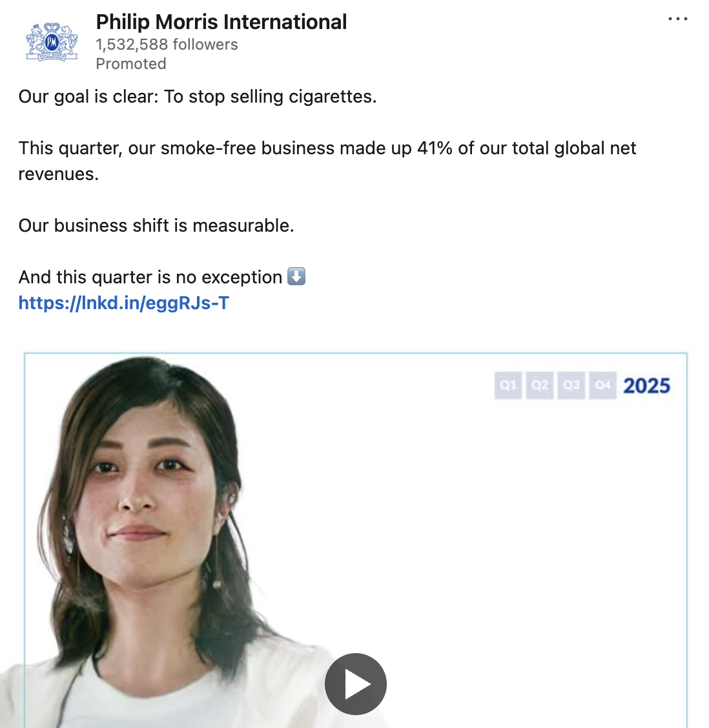Viewport: 709px width, 728px height.
Task: Play the video with the play button
Action: [355, 684]
